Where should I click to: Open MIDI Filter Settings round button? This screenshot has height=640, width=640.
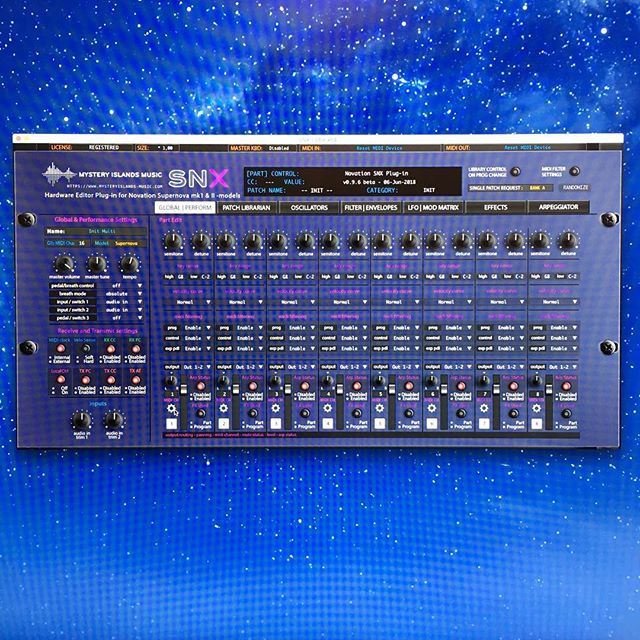(x=575, y=171)
